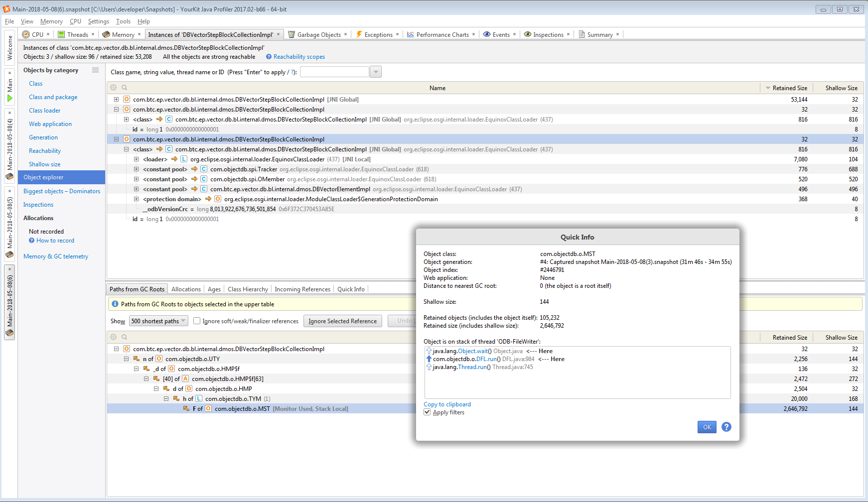The width and height of the screenshot is (868, 502).
Task: Open the Quick Info lower tab
Action: click(x=351, y=289)
